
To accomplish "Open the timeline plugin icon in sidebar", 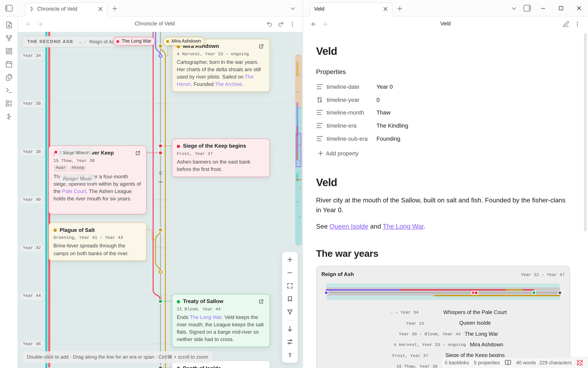I will (x=9, y=117).
